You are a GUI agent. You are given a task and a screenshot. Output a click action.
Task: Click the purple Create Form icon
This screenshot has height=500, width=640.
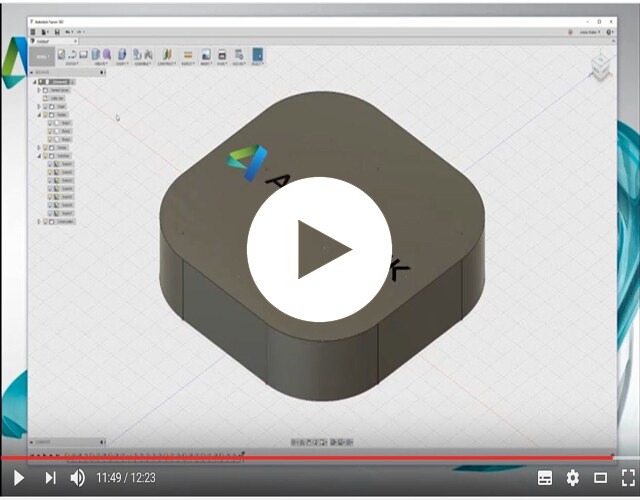pyautogui.click(x=107, y=54)
